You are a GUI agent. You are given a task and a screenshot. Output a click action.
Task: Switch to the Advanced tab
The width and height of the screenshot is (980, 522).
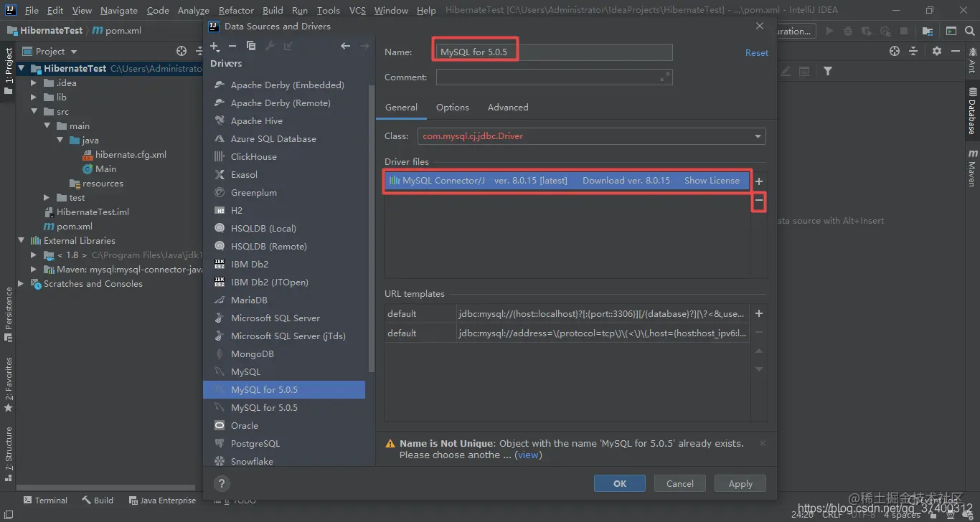pyautogui.click(x=508, y=108)
